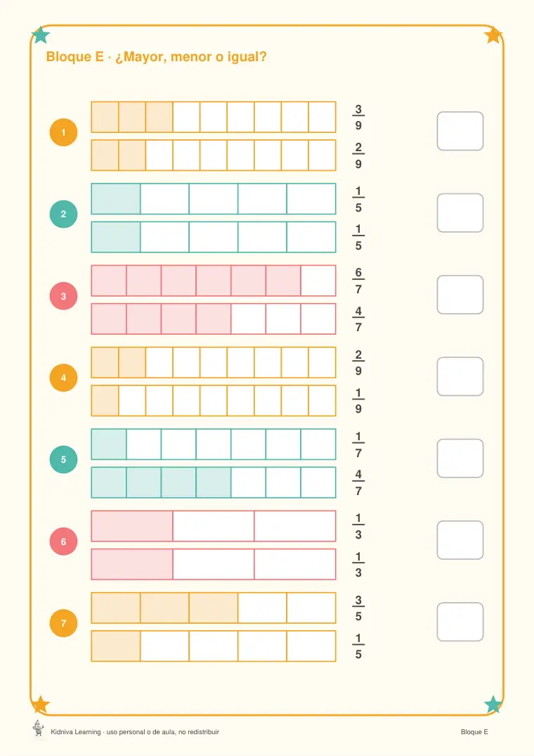Click the Bloque E ¿Mayor, menor o igual? heading
Screen dimensions: 534x756
156,57
